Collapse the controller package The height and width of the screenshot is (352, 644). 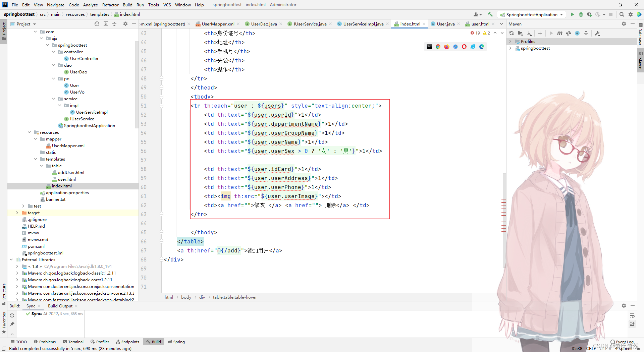click(x=53, y=52)
